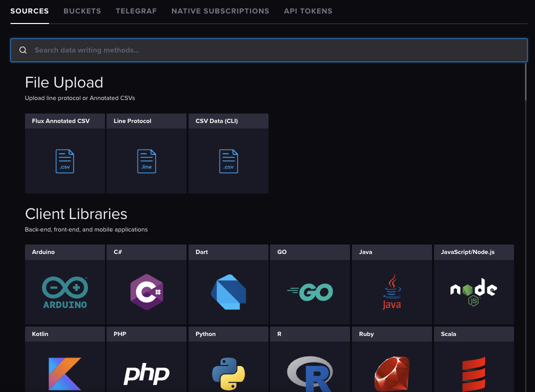Open the Buckets tab
Image resolution: width=535 pixels, height=392 pixels.
[82, 11]
